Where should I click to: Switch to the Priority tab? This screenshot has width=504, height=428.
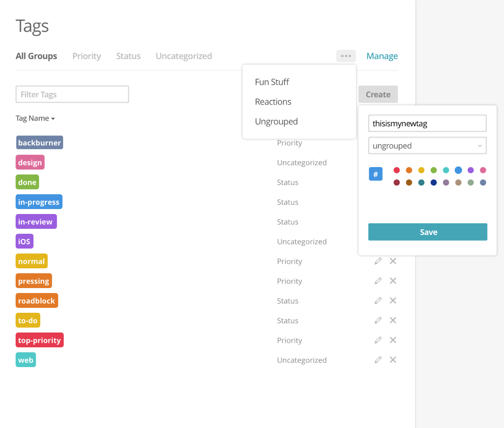[87, 56]
